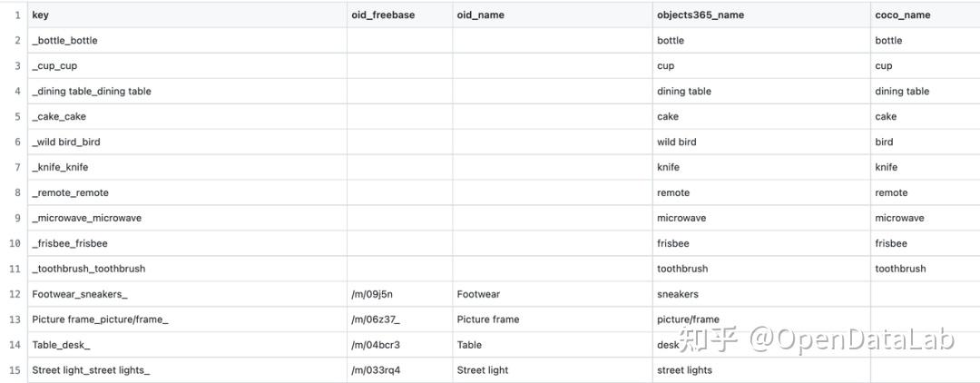
Task: Select the oid_freebase column header
Action: [x=399, y=15]
